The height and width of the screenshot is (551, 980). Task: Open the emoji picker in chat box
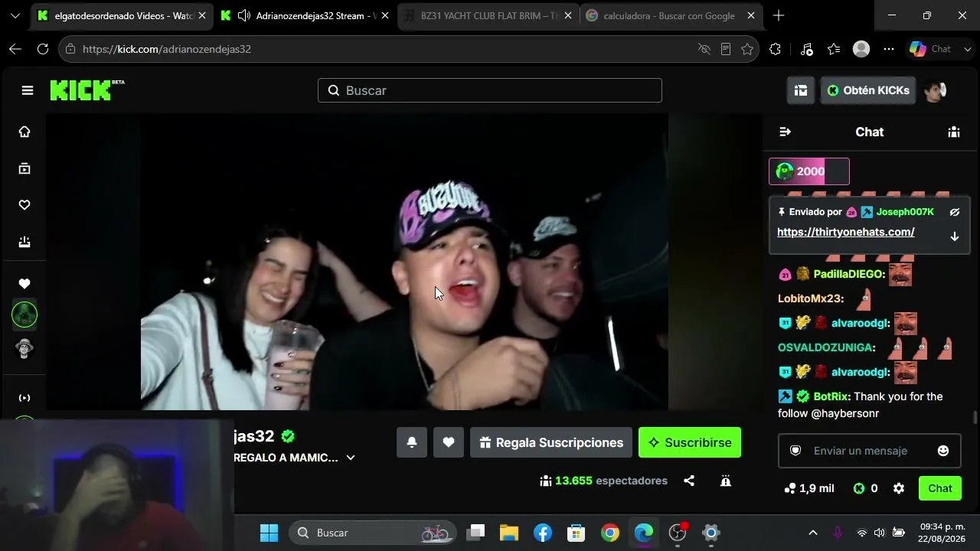point(943,451)
